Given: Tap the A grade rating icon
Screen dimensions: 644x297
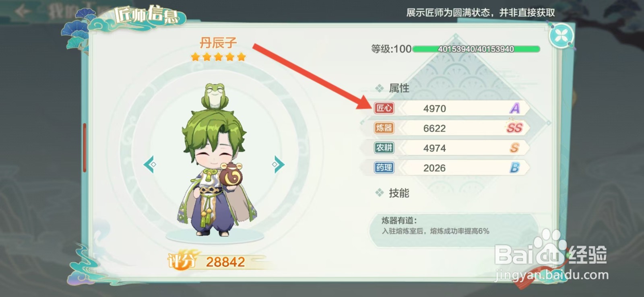Looking at the screenshot, I should pos(515,108).
